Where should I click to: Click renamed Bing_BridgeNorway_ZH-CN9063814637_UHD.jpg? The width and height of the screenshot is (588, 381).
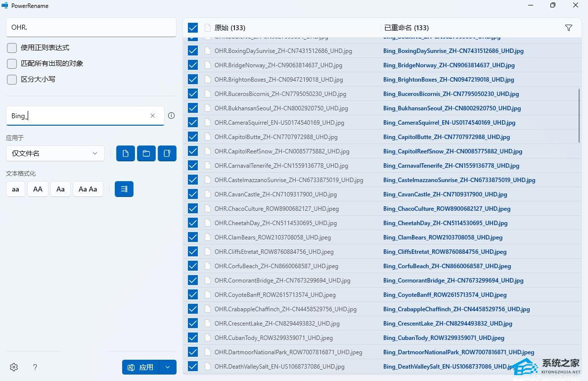click(x=449, y=65)
